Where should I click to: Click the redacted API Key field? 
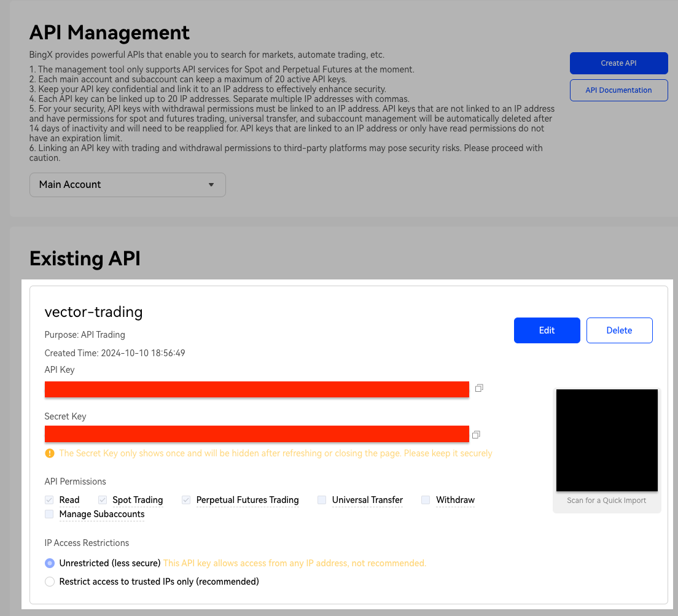pos(257,389)
